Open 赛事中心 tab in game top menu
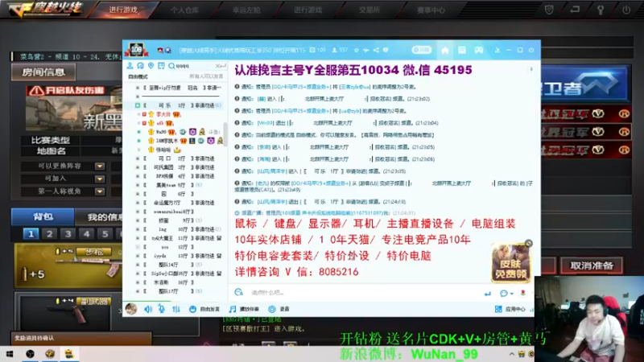The width and height of the screenshot is (644, 362). [x=431, y=10]
